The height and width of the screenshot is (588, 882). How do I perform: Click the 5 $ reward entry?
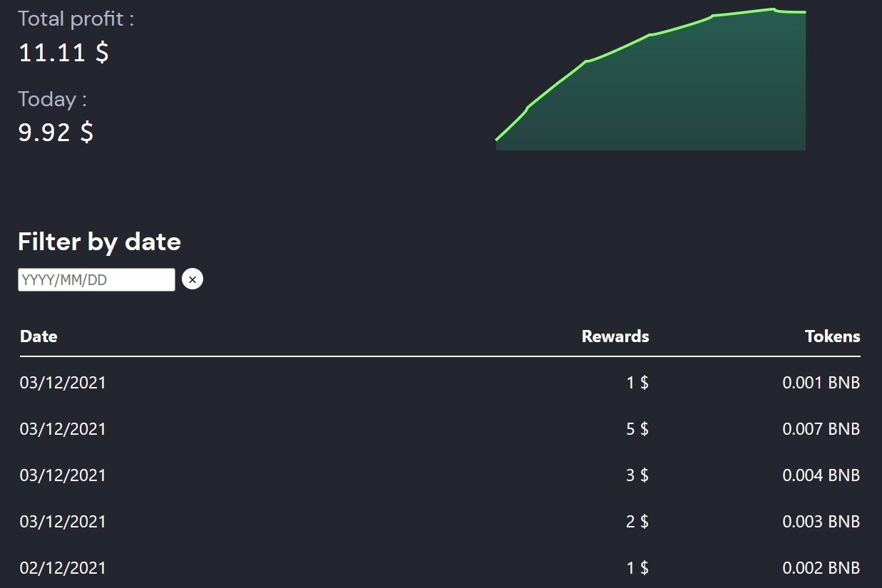[637, 429]
